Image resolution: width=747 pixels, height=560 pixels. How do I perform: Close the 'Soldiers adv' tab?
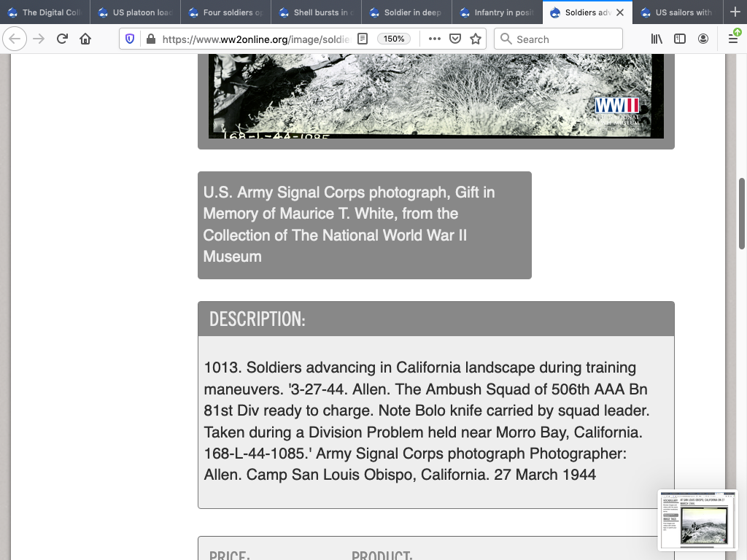pyautogui.click(x=620, y=12)
